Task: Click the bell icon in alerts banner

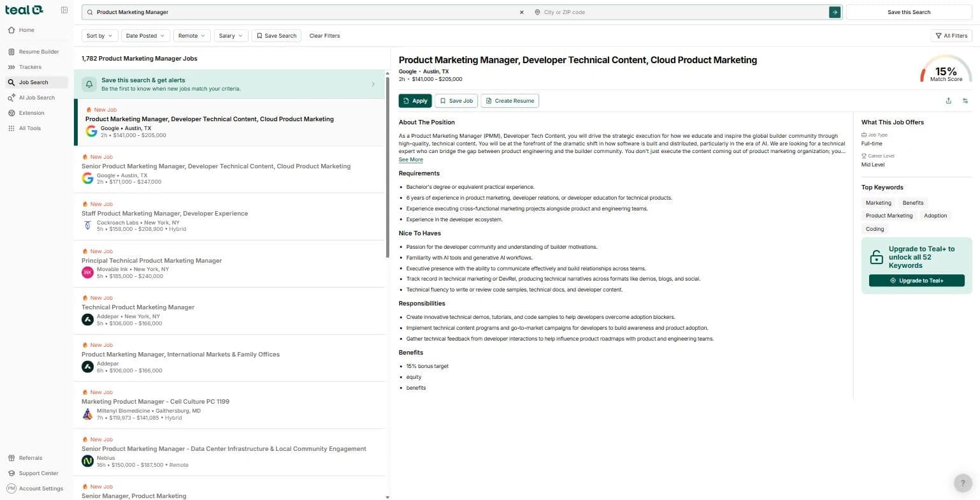Action: pyautogui.click(x=89, y=84)
